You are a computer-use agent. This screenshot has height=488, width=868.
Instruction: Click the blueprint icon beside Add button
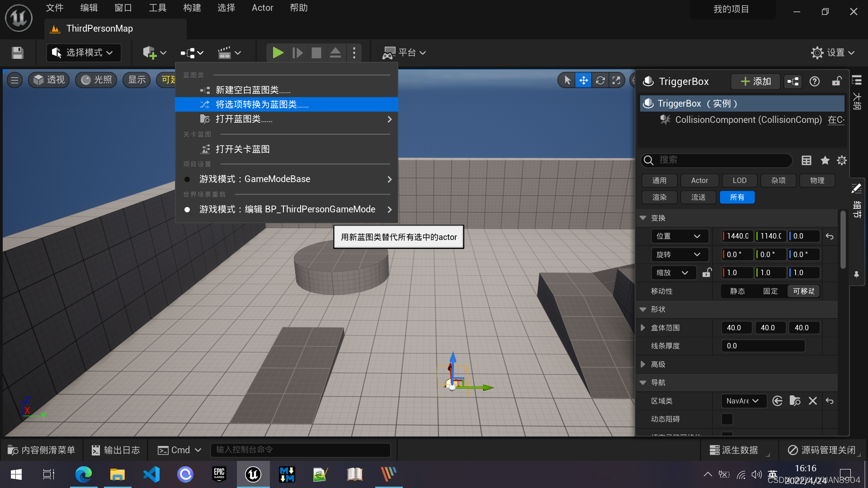793,81
